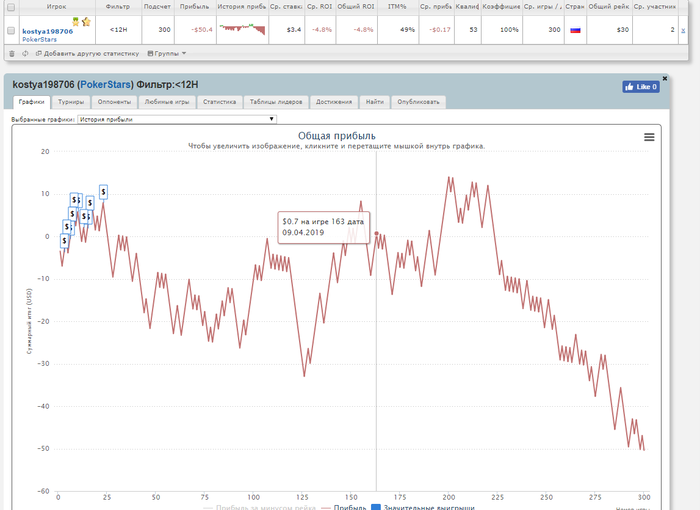
Task: Click the $3.4 average stake value
Action: click(x=294, y=30)
